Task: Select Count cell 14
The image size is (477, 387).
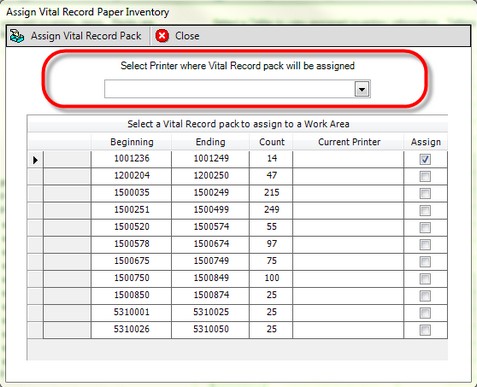Action: [x=271, y=158]
